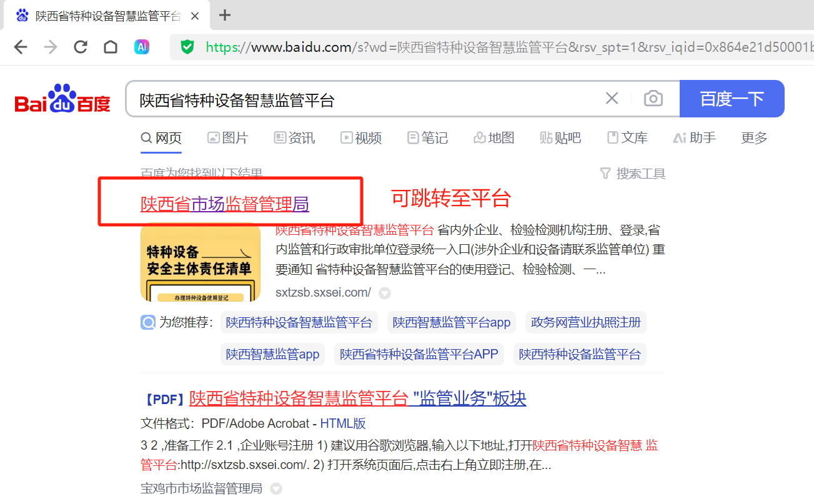The image size is (814, 504).
Task: Click the 文件格式: PDF/Adobe Acrobat text
Action: (225, 423)
